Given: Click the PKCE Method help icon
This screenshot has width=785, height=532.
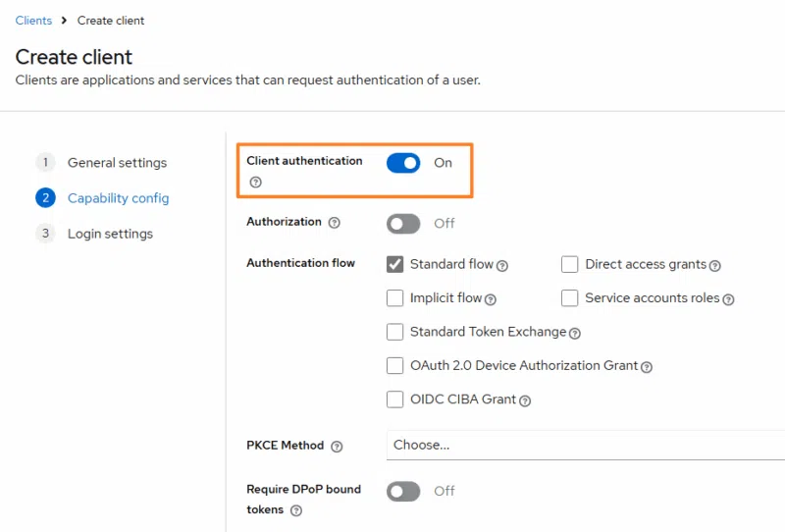Looking at the screenshot, I should click(x=337, y=447).
